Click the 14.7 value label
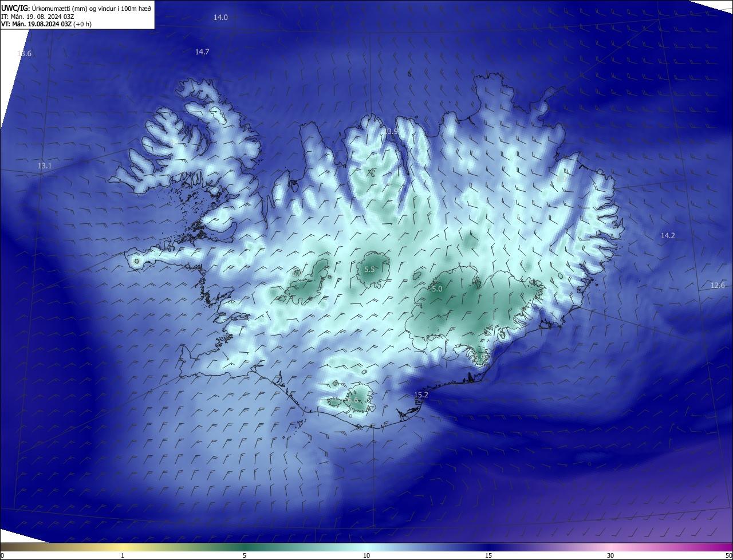Image resolution: width=733 pixels, height=560 pixels. [202, 52]
